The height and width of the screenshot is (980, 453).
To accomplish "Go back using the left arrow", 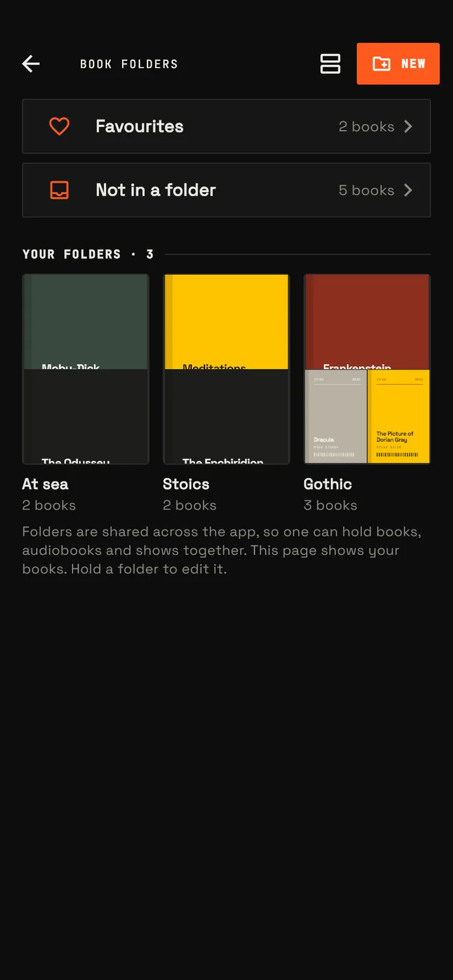I will tap(31, 64).
